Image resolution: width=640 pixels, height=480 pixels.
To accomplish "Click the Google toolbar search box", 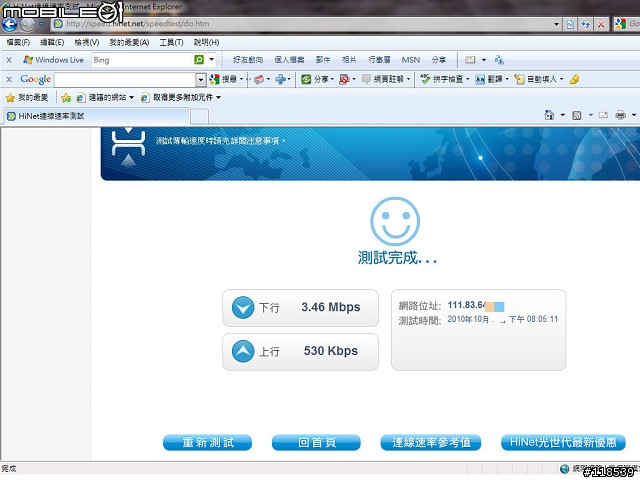I will tap(125, 80).
